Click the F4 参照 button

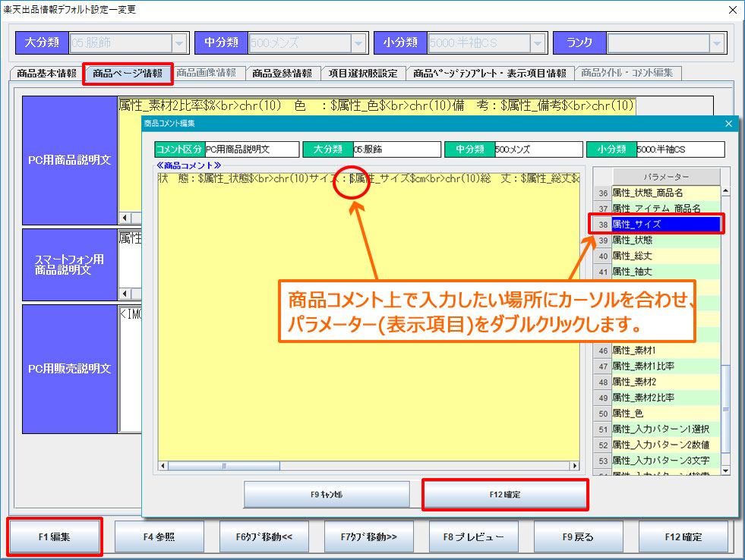point(159,536)
